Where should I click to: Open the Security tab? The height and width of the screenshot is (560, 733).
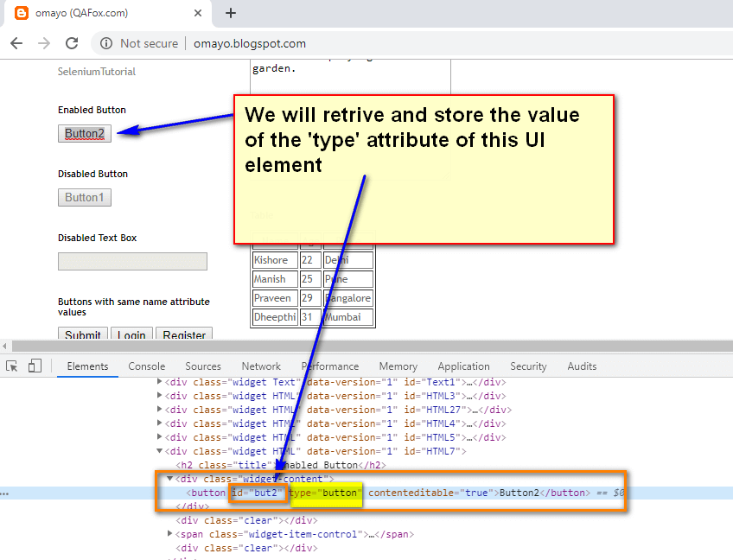(x=528, y=366)
